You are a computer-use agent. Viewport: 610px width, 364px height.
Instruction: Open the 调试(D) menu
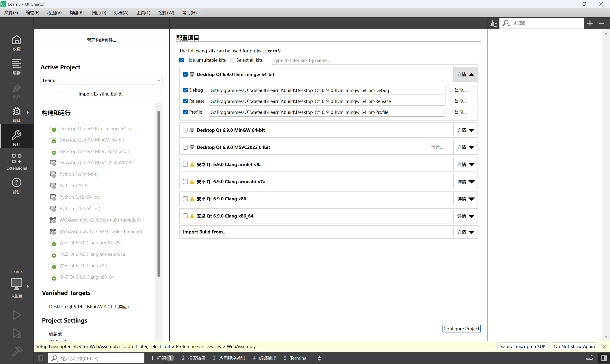point(99,13)
